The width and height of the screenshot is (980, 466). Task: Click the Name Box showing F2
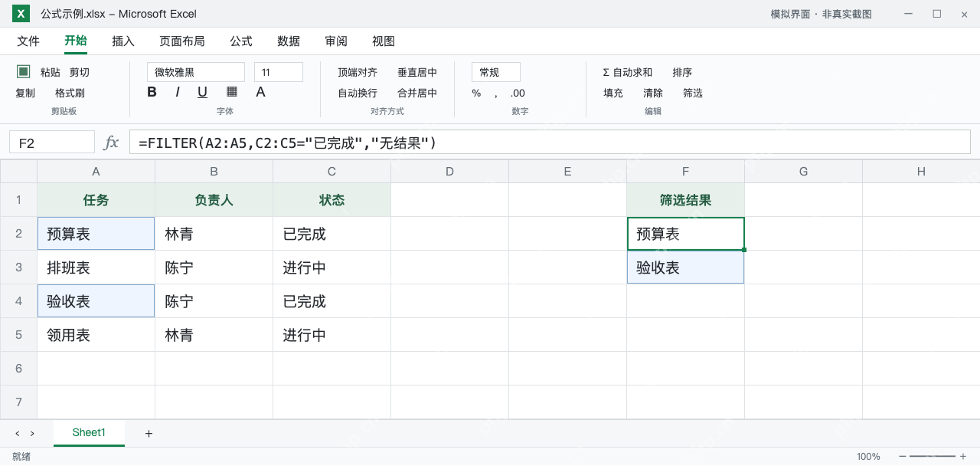52,143
